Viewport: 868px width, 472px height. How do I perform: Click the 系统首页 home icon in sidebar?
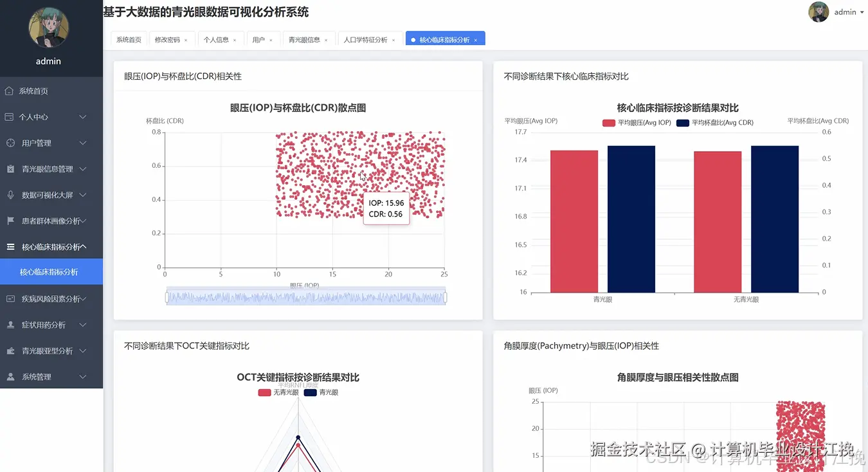[x=9, y=91]
